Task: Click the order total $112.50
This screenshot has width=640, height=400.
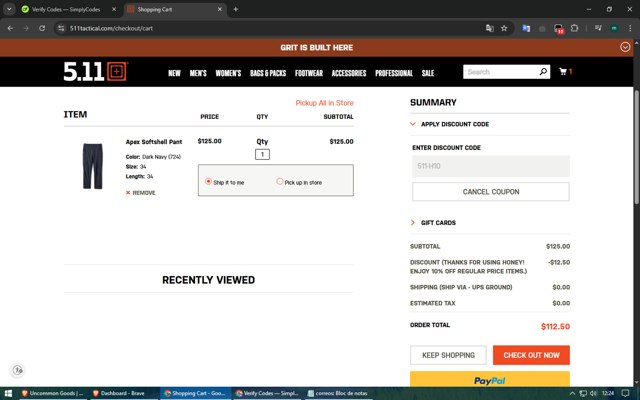Action: point(555,326)
